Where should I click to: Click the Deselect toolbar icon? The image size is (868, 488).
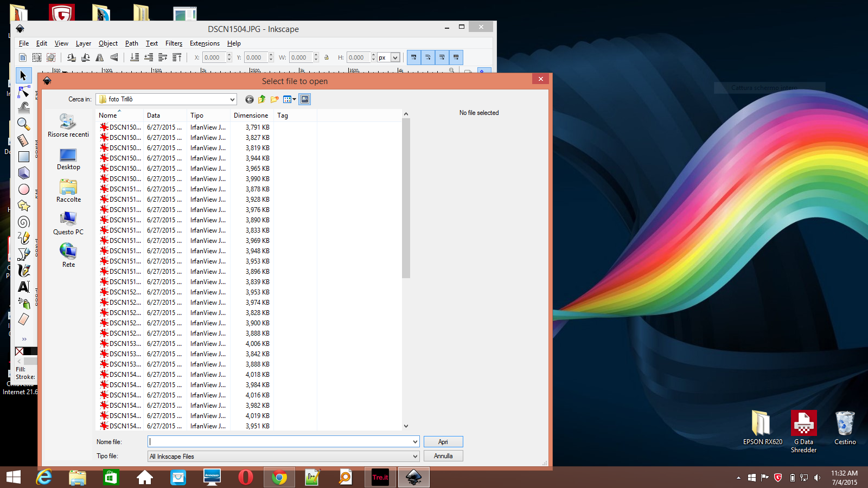(x=51, y=57)
